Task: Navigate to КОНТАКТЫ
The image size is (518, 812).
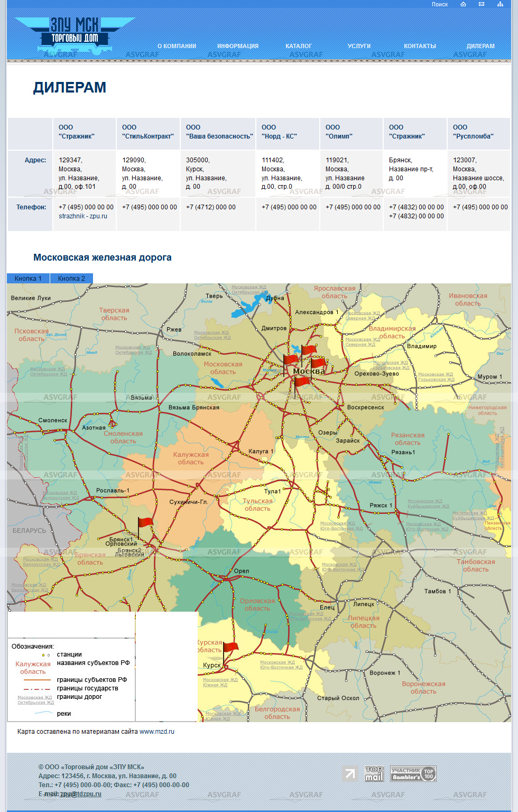Action: [420, 46]
